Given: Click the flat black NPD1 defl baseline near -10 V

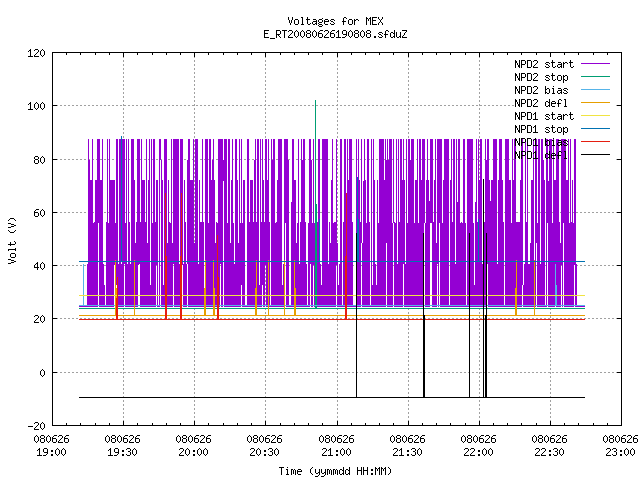Looking at the screenshot, I should click(x=332, y=397).
